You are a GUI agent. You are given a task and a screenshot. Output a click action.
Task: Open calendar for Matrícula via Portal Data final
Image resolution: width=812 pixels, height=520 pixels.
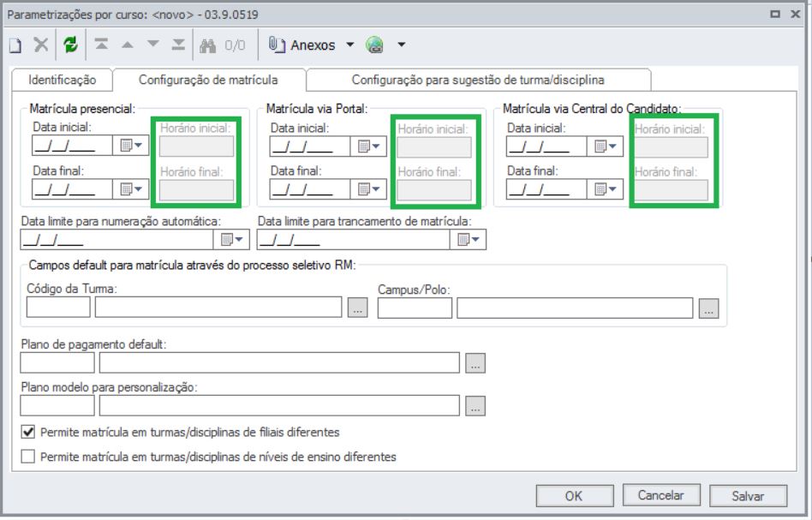point(368,189)
